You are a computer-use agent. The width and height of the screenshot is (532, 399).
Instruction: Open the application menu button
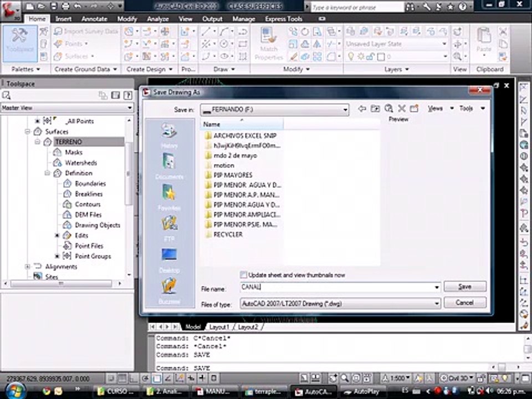[12, 10]
